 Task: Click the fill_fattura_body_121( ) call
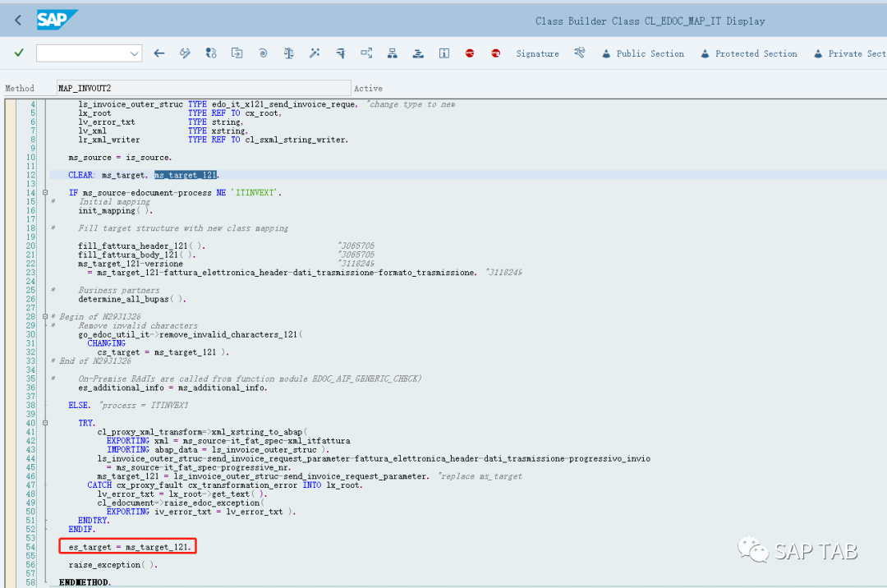pyautogui.click(x=137, y=255)
